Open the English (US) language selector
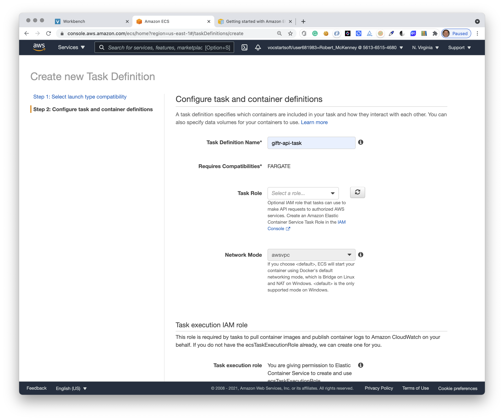Viewport: 504px width, 420px height. (71, 388)
